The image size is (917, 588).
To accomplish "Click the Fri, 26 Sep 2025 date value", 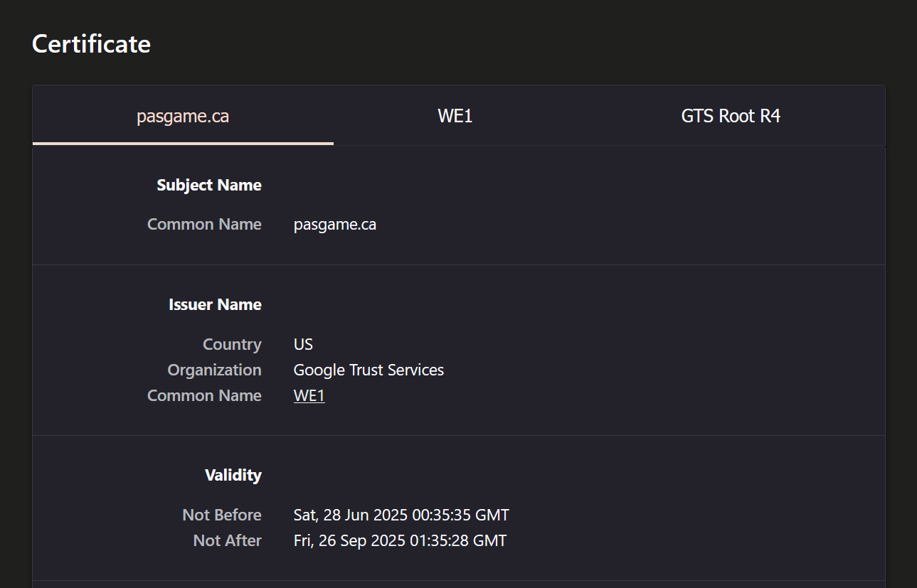I will click(x=400, y=541).
